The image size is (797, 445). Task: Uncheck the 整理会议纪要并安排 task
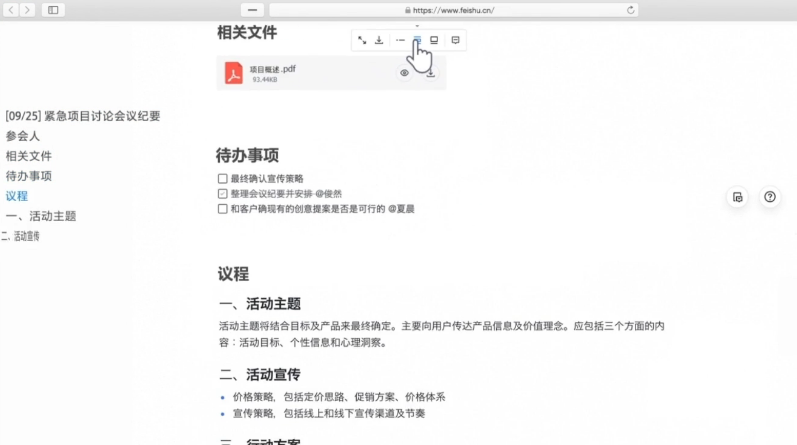click(222, 193)
